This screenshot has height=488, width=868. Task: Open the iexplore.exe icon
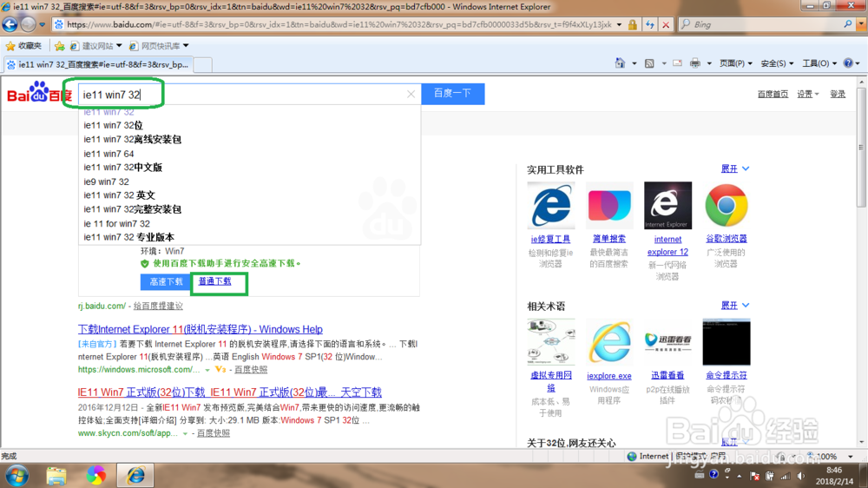click(x=609, y=342)
